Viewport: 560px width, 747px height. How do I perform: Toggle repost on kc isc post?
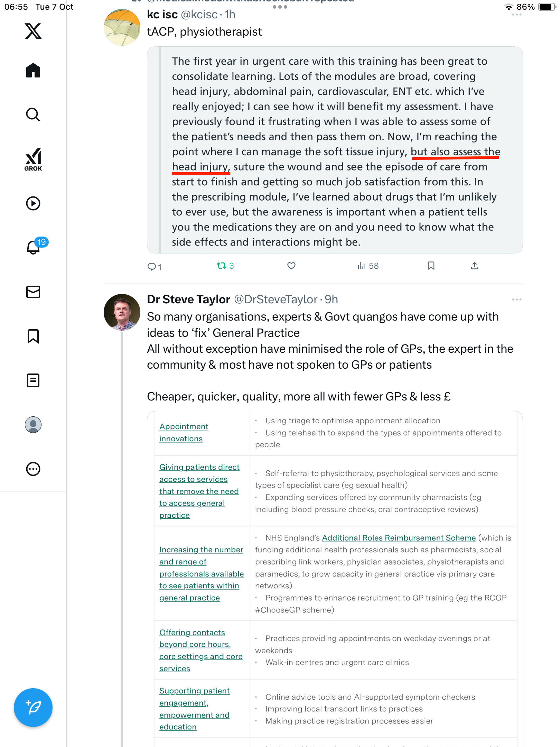click(222, 266)
